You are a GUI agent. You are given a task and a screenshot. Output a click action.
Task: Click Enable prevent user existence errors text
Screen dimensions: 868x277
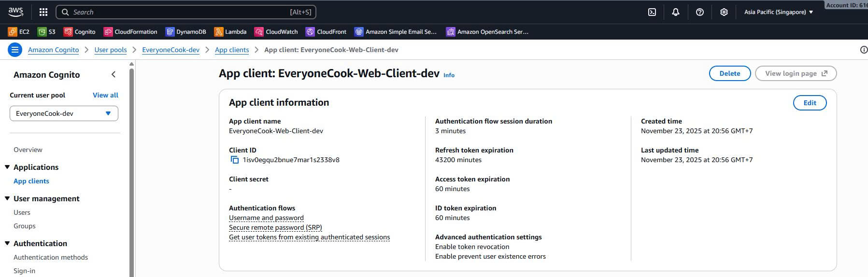pos(490,256)
